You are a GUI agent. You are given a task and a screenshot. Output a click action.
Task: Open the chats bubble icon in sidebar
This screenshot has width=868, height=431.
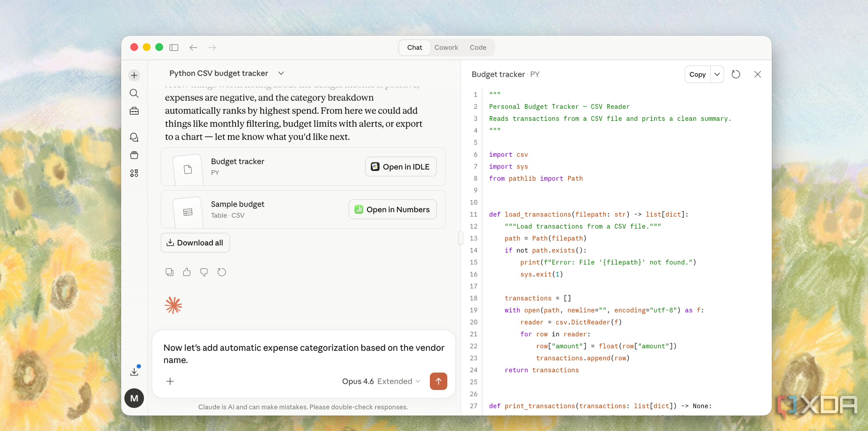click(134, 137)
